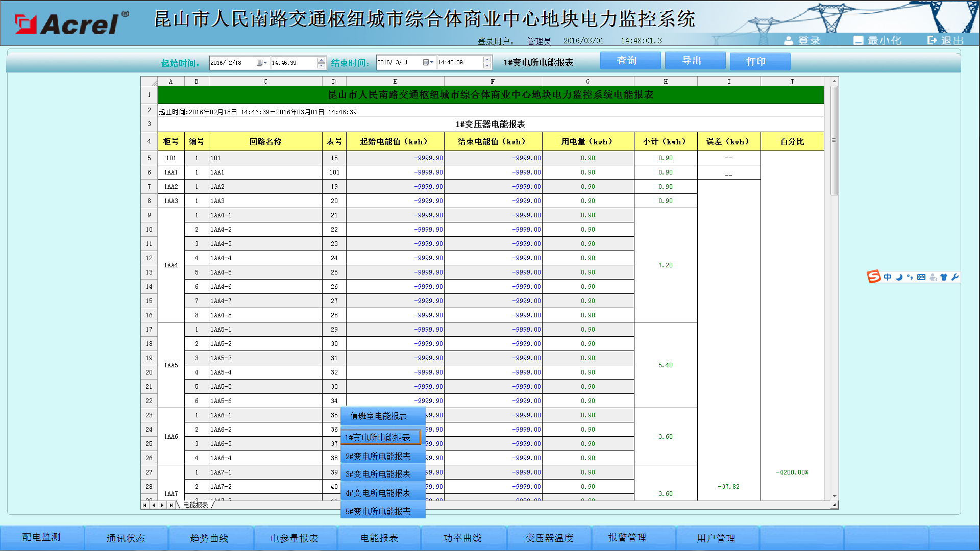Open the end date calendar dropdown
The width and height of the screenshot is (980, 551).
(x=428, y=63)
